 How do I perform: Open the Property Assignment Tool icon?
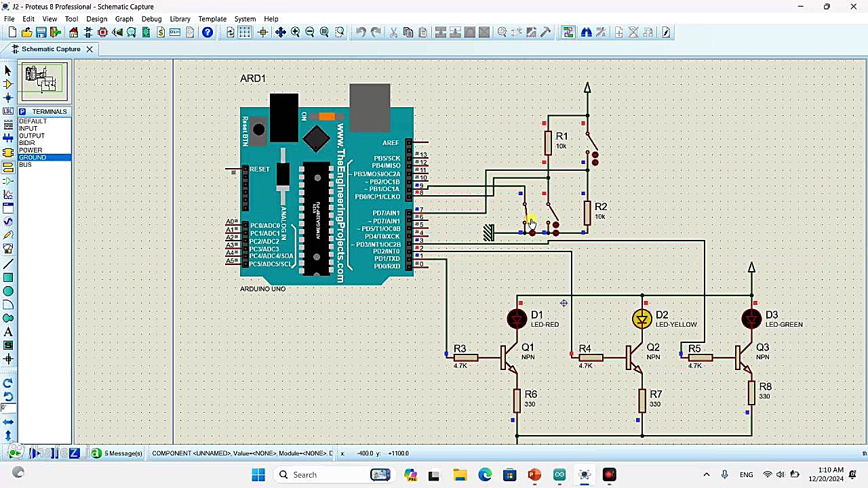(x=601, y=33)
